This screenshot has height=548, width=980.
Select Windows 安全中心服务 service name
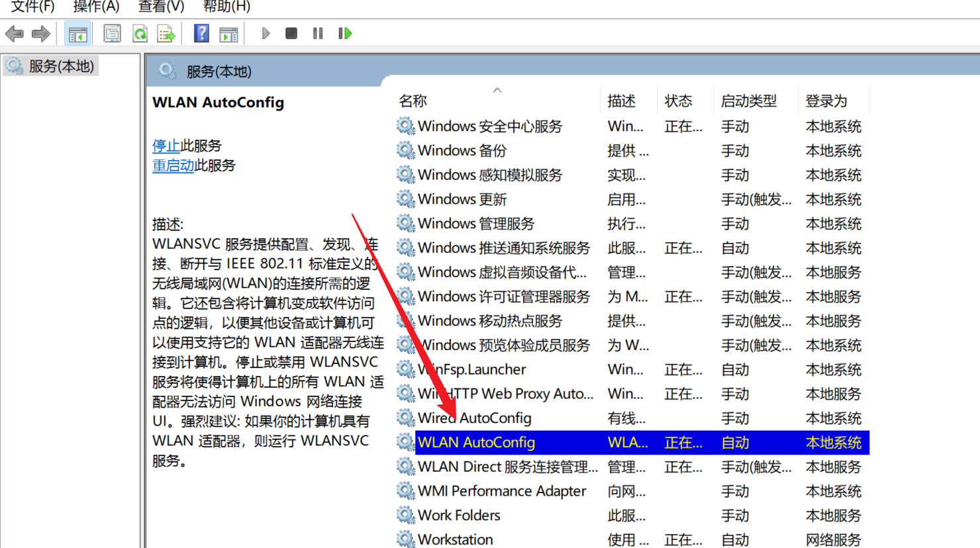click(490, 126)
